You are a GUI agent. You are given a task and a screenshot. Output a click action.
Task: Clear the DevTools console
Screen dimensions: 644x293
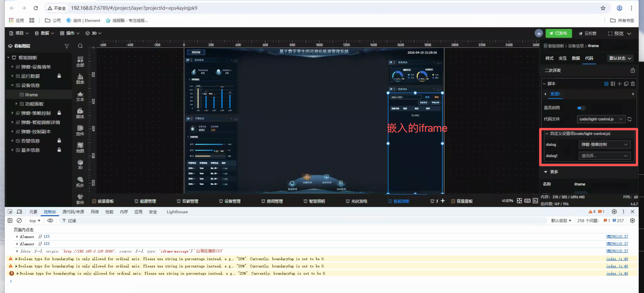[19, 220]
